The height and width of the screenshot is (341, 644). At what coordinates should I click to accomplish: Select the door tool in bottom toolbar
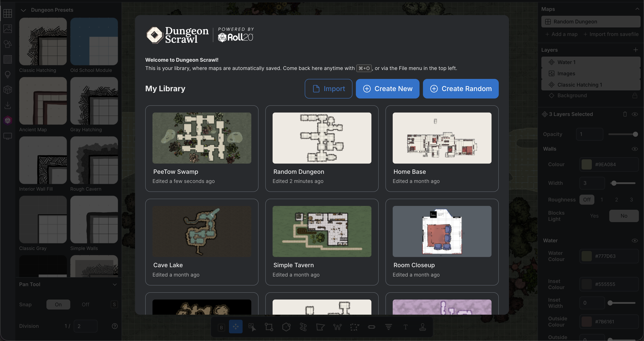[371, 327]
